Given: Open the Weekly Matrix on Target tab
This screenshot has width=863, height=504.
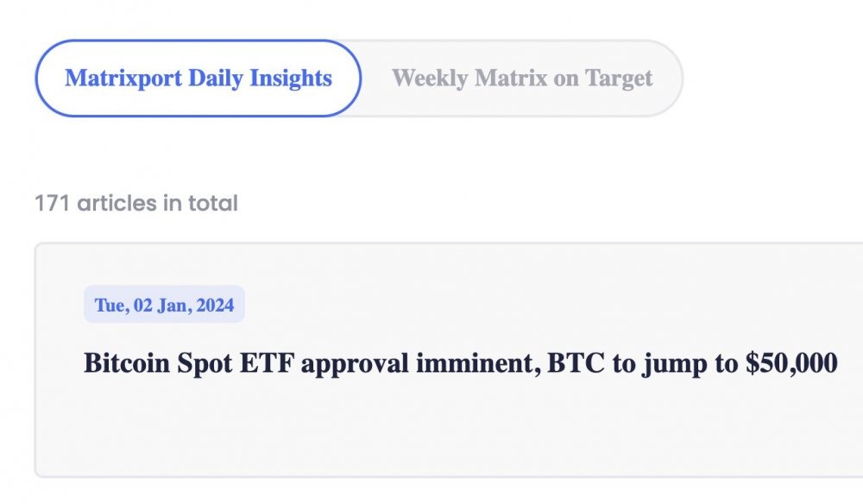Looking at the screenshot, I should [522, 79].
